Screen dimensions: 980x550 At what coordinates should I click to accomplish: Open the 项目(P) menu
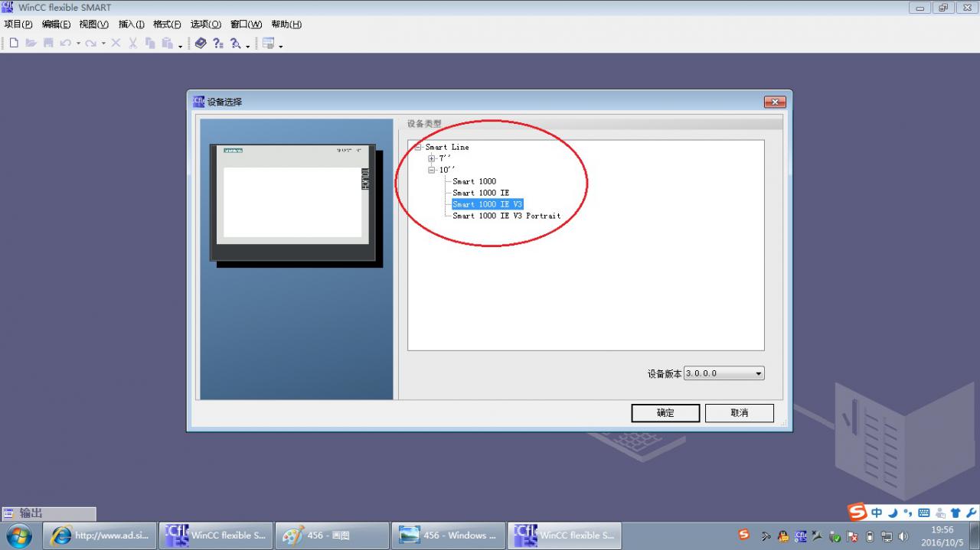(x=18, y=24)
